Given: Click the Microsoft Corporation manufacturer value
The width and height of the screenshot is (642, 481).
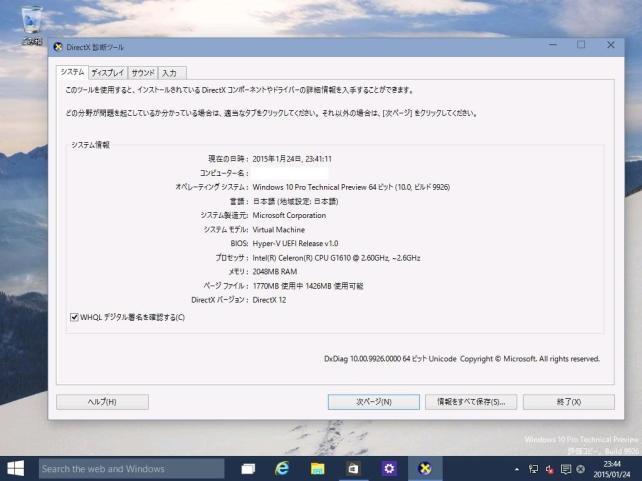Looking at the screenshot, I should [x=289, y=215].
